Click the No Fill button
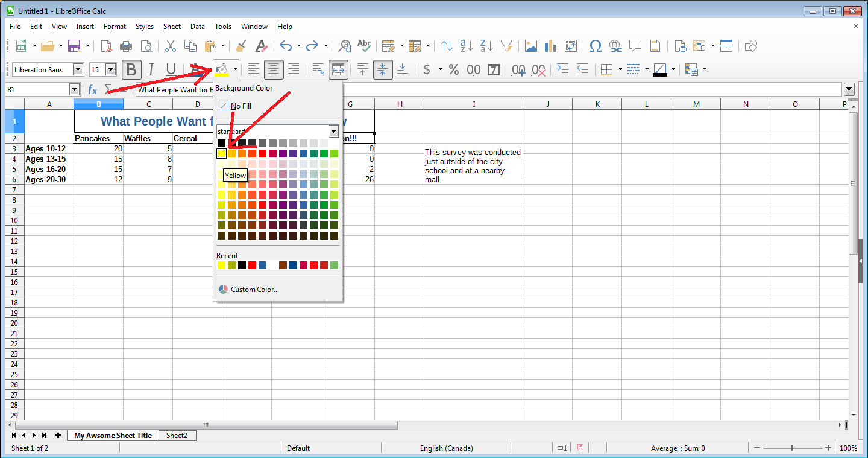Viewport: 868px width, 458px height. pos(235,106)
